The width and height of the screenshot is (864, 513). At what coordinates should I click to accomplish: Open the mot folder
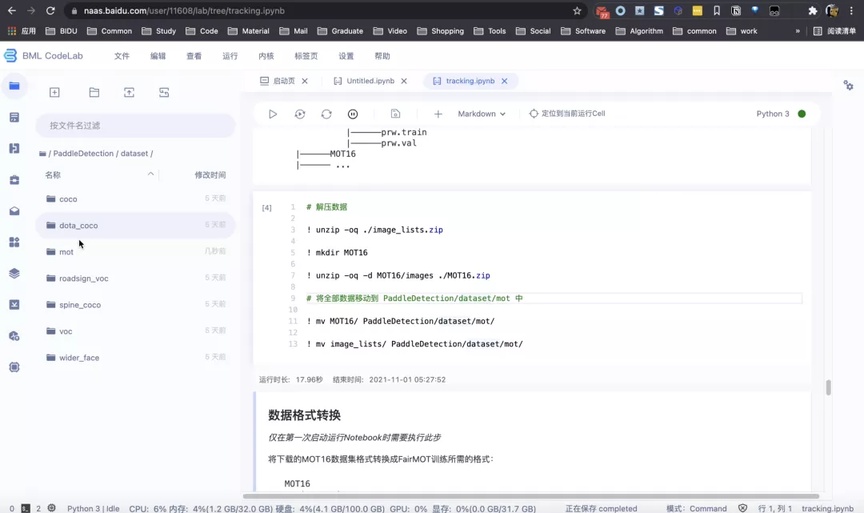coord(136,252)
